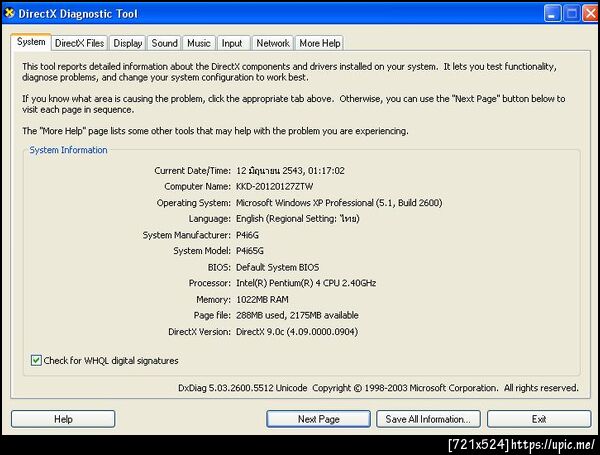View the Network tab

click(x=273, y=43)
